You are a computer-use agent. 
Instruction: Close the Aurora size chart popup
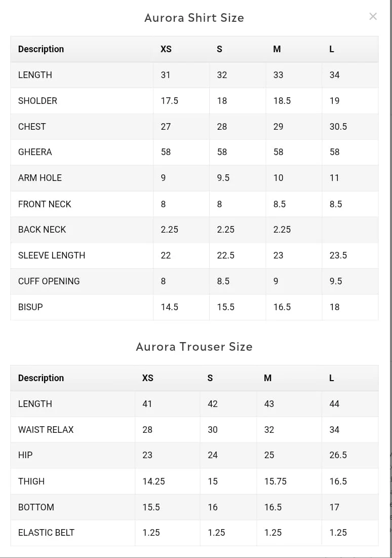[373, 16]
